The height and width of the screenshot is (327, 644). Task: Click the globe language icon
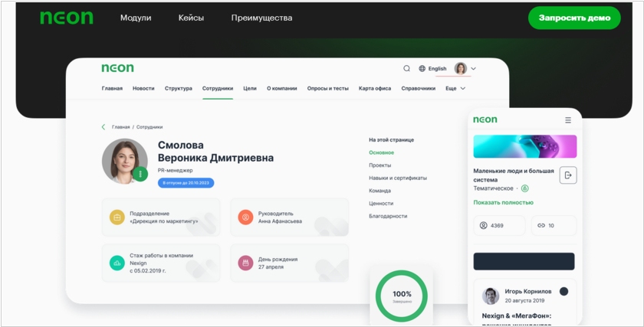pos(422,68)
